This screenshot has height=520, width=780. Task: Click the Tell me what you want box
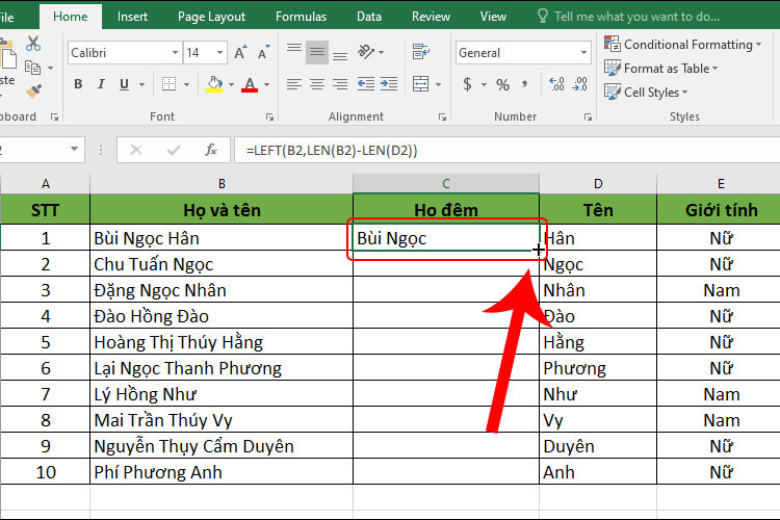click(x=629, y=16)
